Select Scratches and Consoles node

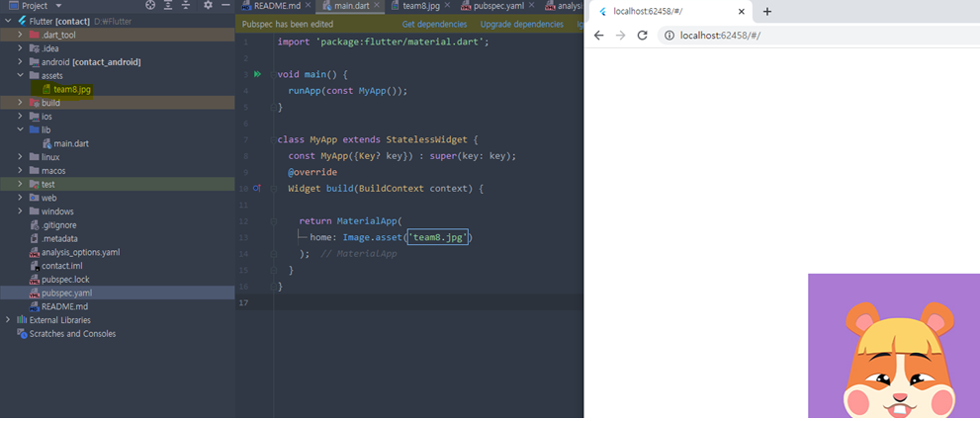[72, 334]
